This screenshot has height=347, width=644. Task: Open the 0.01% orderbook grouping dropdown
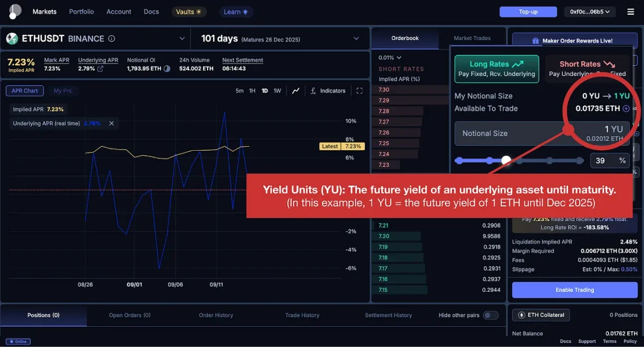click(390, 58)
